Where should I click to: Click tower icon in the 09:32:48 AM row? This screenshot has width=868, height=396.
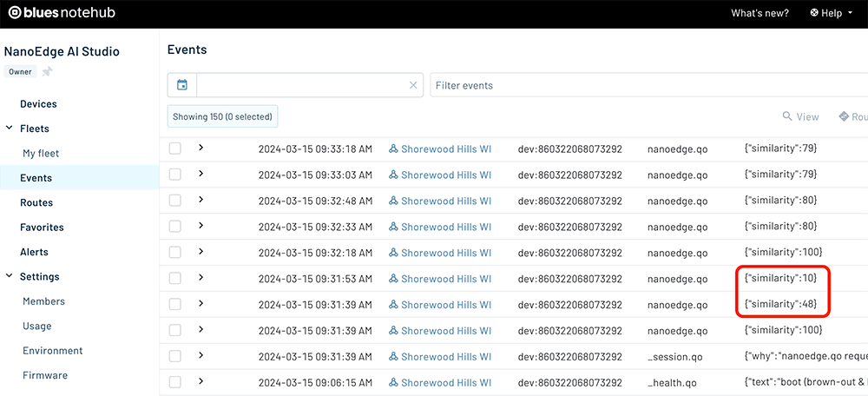pos(393,201)
